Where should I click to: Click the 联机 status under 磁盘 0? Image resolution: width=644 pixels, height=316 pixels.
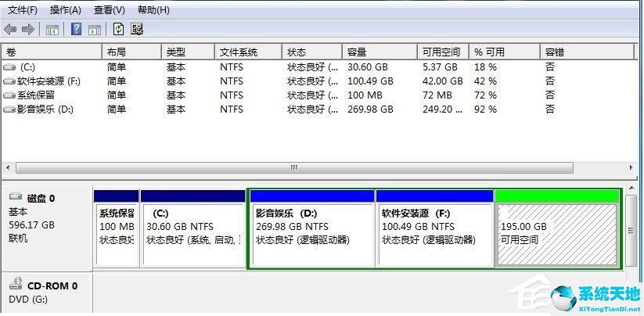18,238
